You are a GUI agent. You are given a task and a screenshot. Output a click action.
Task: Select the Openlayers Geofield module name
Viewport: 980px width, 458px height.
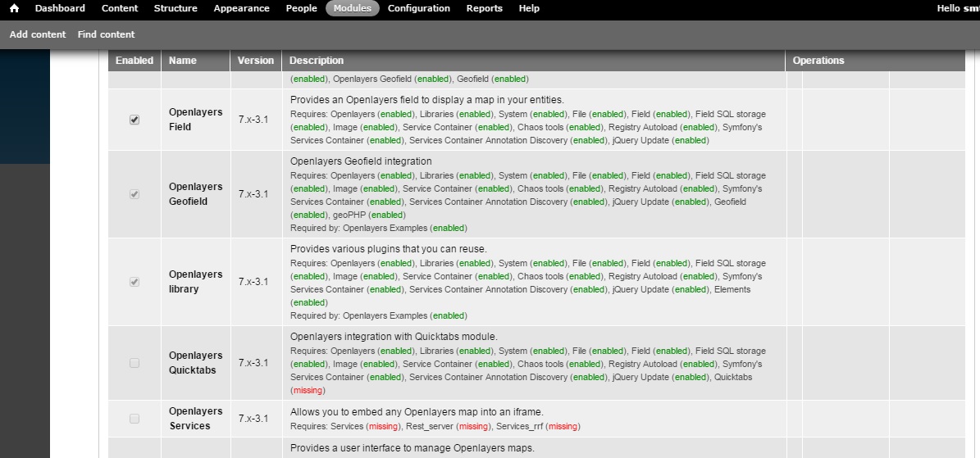196,193
